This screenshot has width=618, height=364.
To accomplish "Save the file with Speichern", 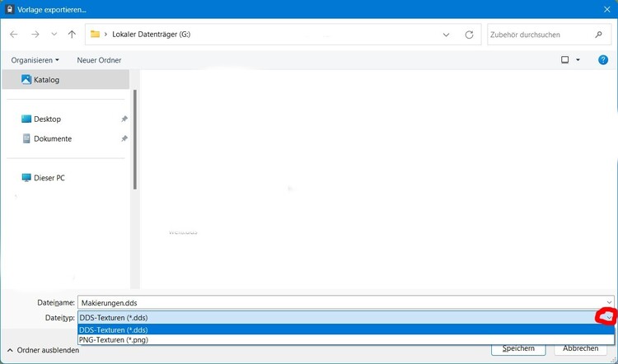I will pos(518,348).
